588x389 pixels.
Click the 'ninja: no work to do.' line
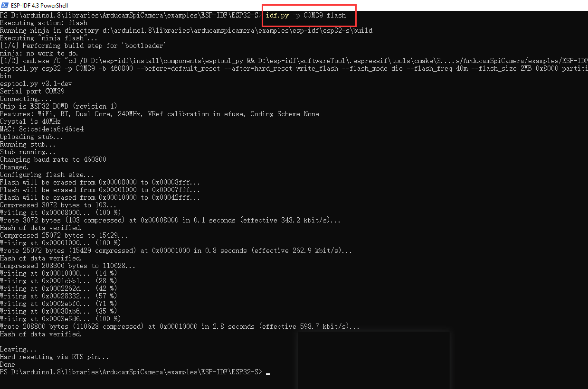click(40, 53)
